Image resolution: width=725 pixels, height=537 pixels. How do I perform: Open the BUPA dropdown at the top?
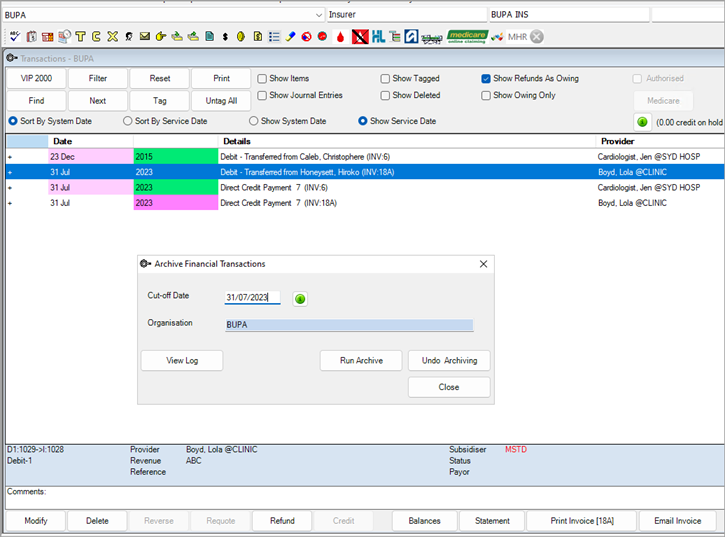tap(319, 15)
